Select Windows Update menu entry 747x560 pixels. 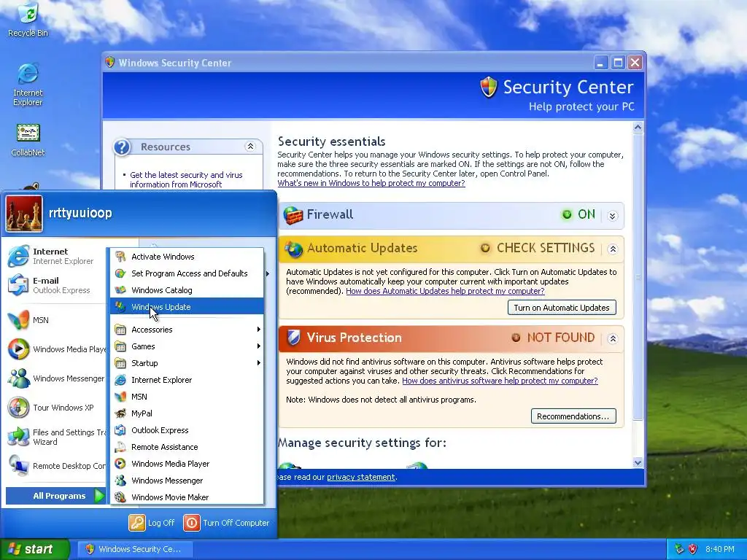(187, 307)
